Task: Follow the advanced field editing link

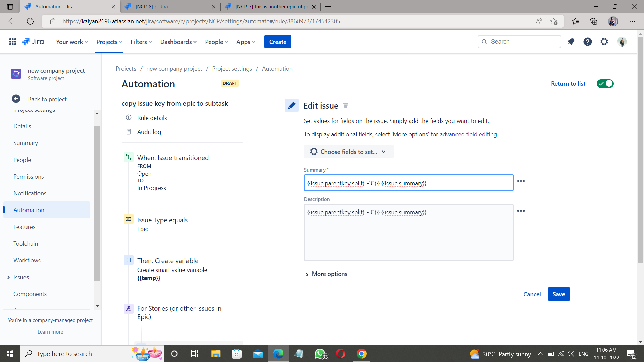Action: [x=468, y=134]
